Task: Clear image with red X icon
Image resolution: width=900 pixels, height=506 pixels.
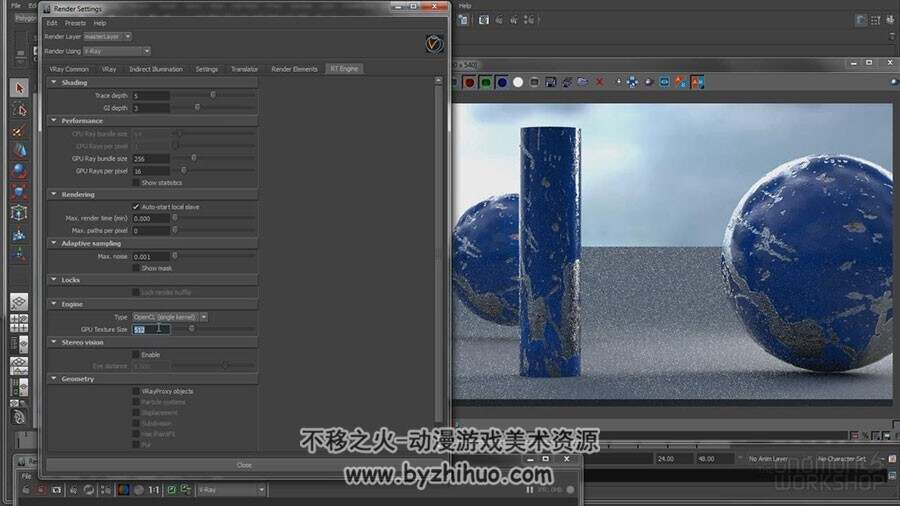Action: (599, 83)
